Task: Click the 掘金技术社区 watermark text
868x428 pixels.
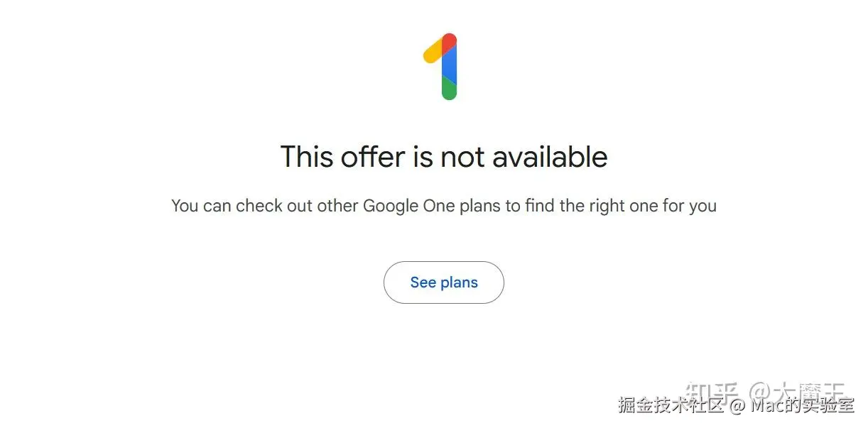Action: pyautogui.click(x=671, y=406)
